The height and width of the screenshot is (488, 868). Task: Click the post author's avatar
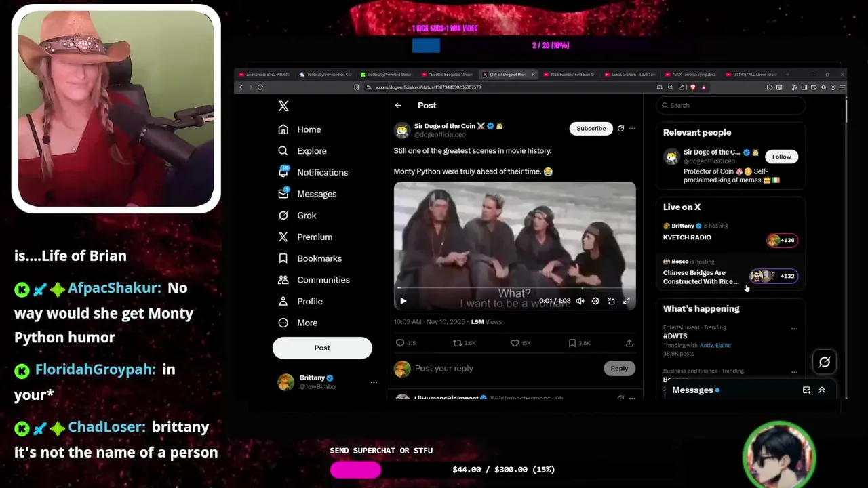pyautogui.click(x=402, y=129)
